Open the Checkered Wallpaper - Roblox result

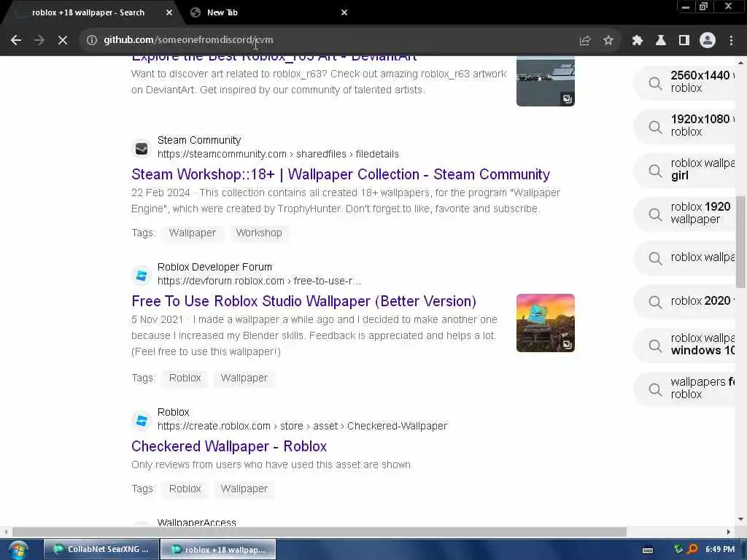pos(229,446)
